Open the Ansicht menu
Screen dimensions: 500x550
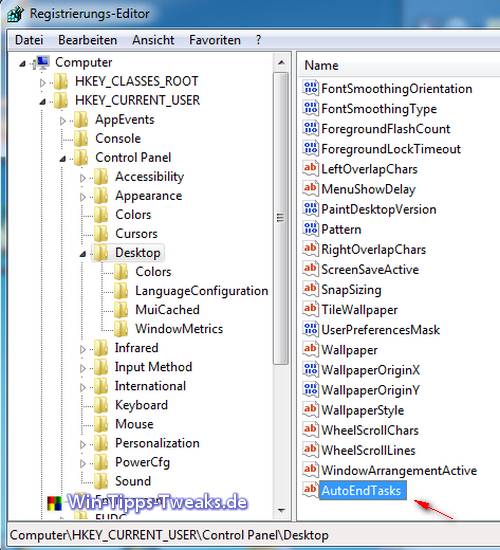coord(153,40)
